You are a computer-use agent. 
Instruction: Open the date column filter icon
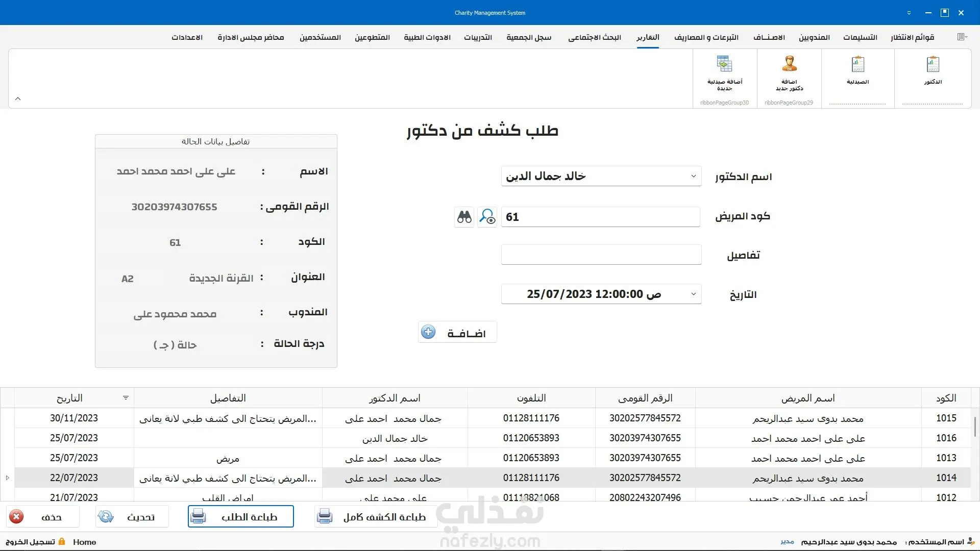[x=126, y=398]
